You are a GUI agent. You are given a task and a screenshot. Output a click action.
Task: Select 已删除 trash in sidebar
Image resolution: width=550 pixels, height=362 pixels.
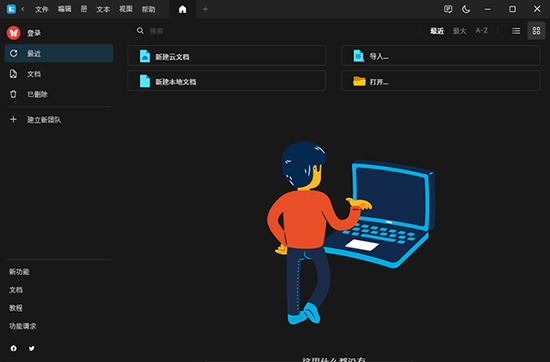click(x=59, y=94)
